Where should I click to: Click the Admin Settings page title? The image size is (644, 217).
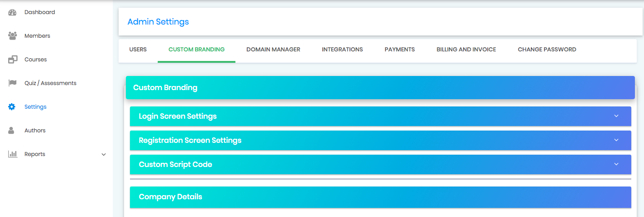[158, 21]
